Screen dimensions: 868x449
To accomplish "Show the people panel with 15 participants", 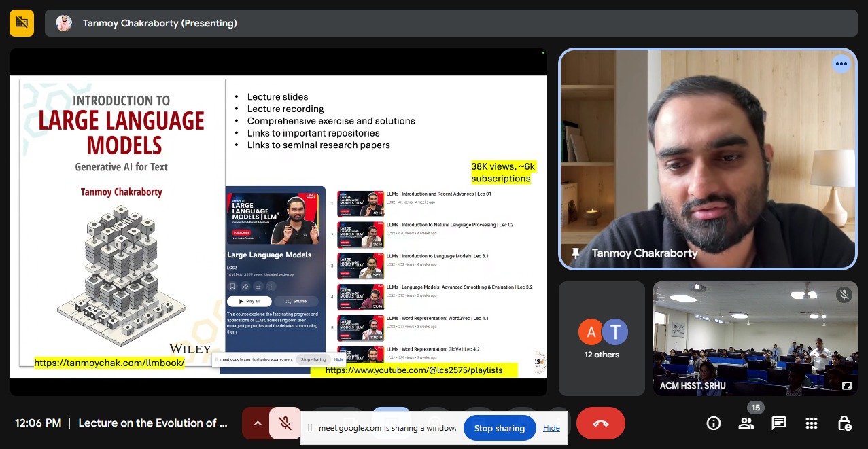I will pyautogui.click(x=746, y=423).
